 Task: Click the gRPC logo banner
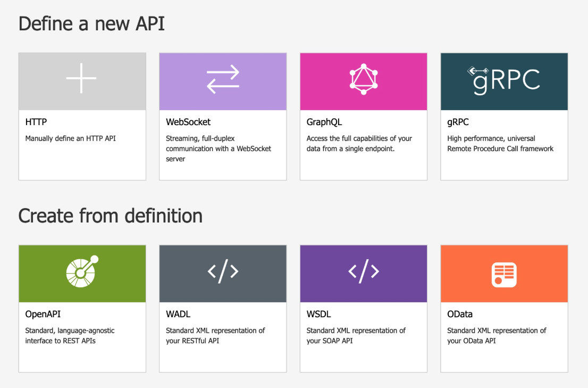[504, 80]
